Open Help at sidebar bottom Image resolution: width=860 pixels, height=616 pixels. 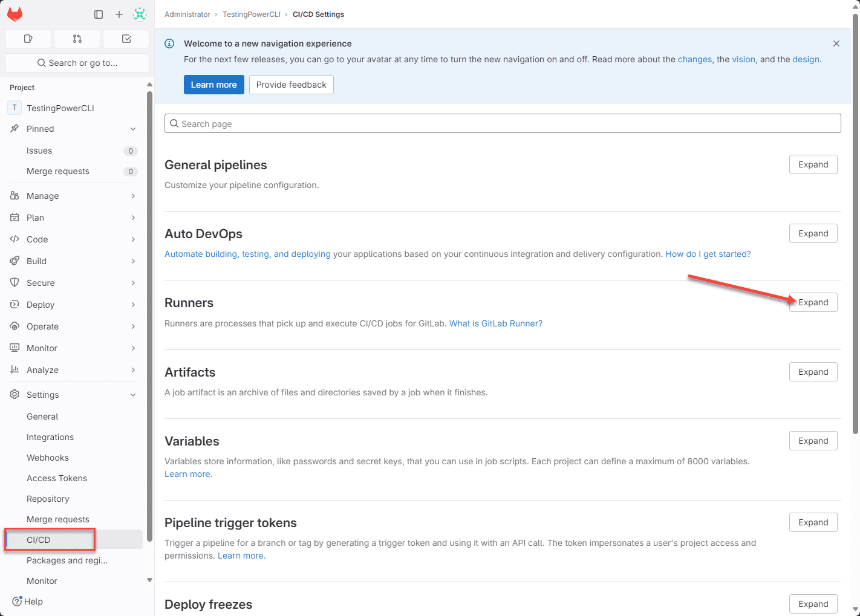(x=28, y=601)
